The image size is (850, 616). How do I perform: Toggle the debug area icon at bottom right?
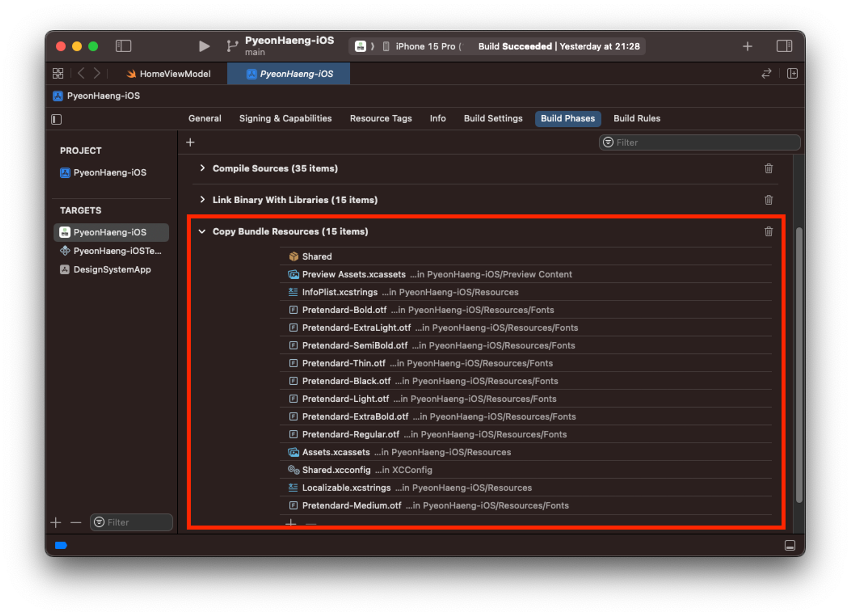790,545
